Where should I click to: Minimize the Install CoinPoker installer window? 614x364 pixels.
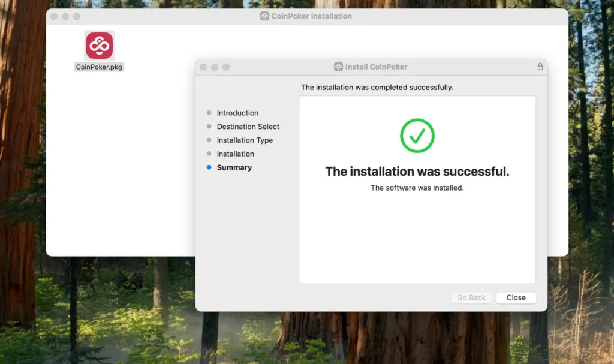tap(215, 67)
